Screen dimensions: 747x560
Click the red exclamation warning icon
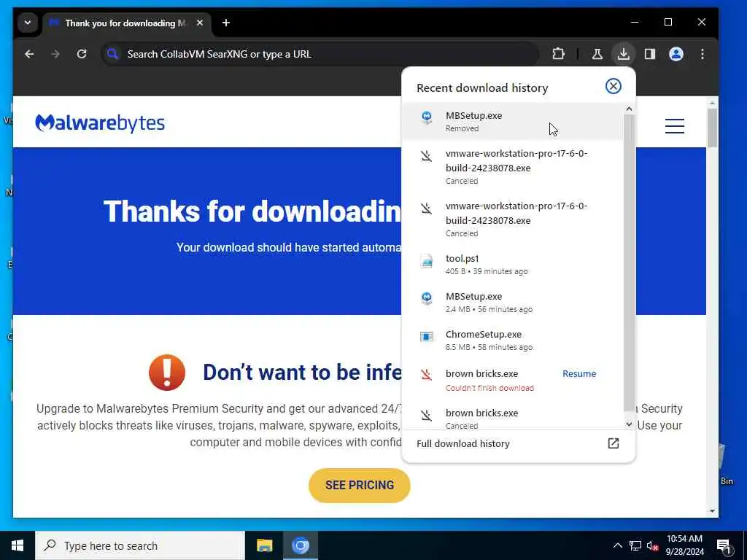[167, 373]
